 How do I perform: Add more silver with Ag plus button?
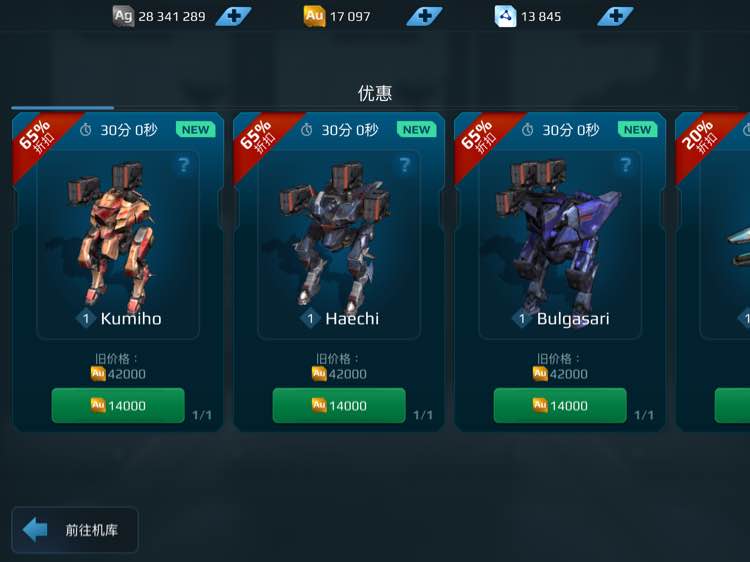(x=233, y=16)
